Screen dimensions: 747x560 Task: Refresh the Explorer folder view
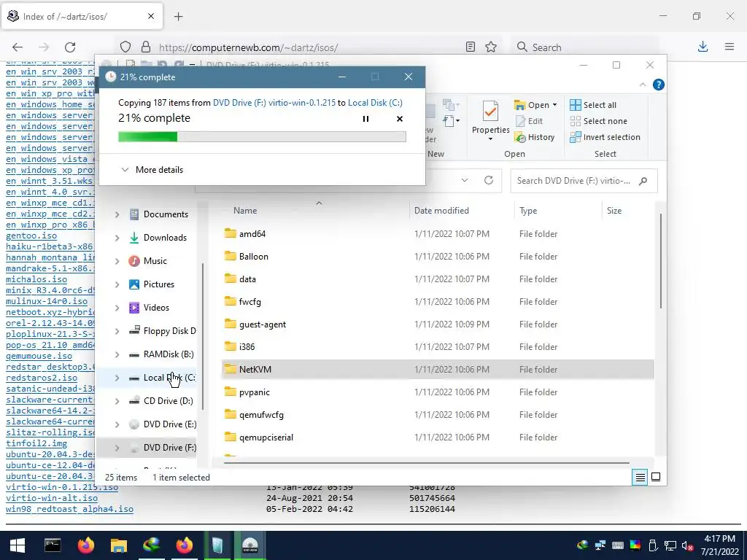[x=488, y=181]
